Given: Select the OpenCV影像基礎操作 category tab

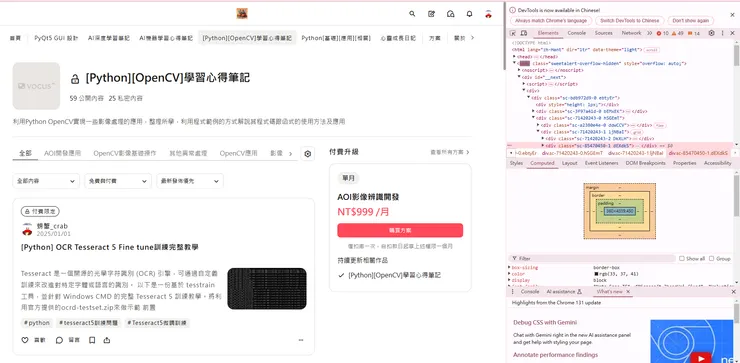Looking at the screenshot, I should click(x=125, y=153).
